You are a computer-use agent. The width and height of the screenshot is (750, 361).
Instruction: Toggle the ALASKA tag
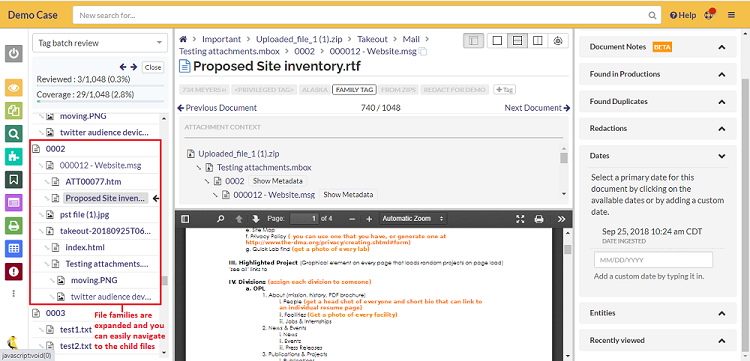315,89
